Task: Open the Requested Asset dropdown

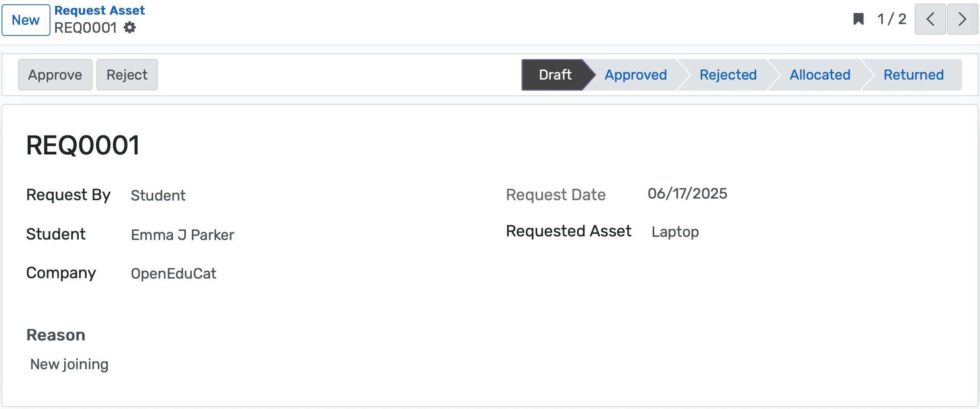Action: pyautogui.click(x=675, y=232)
